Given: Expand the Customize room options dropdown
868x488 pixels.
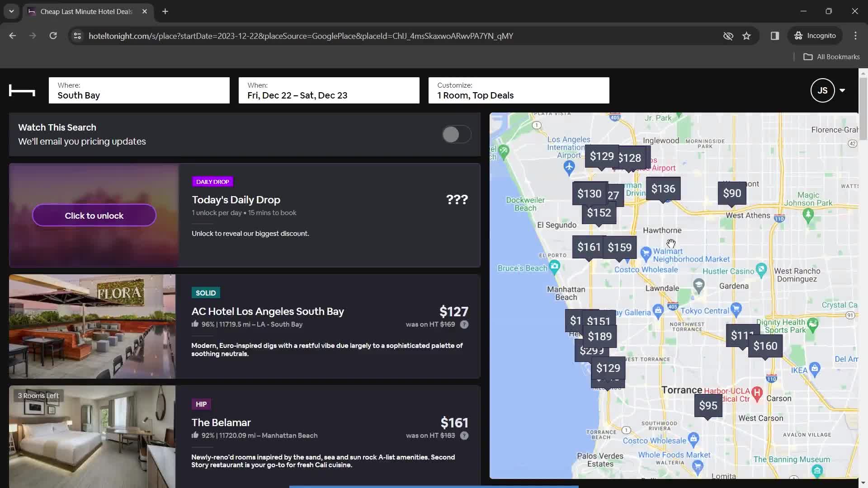Looking at the screenshot, I should coord(519,90).
